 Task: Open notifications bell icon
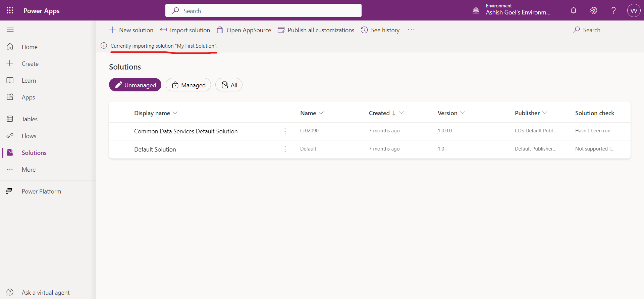574,10
